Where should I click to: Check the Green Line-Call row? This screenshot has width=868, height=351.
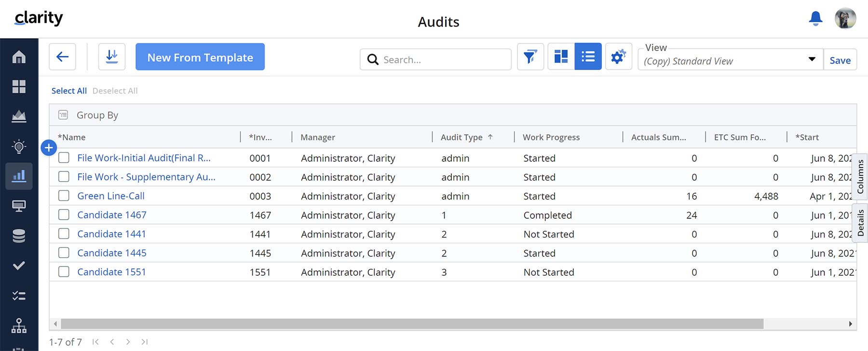click(64, 196)
